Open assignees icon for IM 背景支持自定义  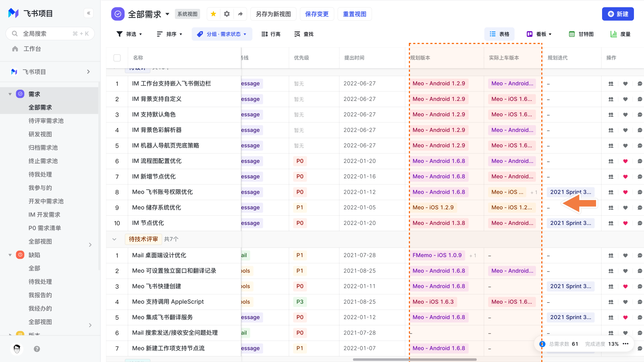pyautogui.click(x=611, y=99)
